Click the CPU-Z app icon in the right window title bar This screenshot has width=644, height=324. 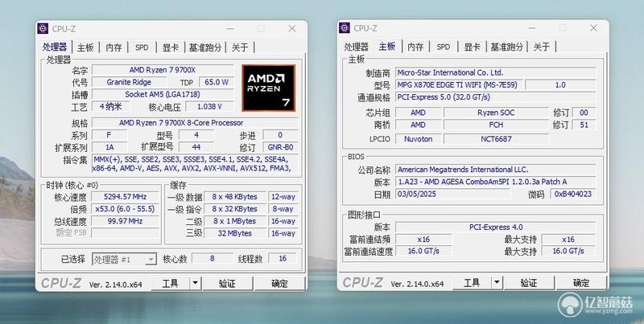click(x=345, y=28)
